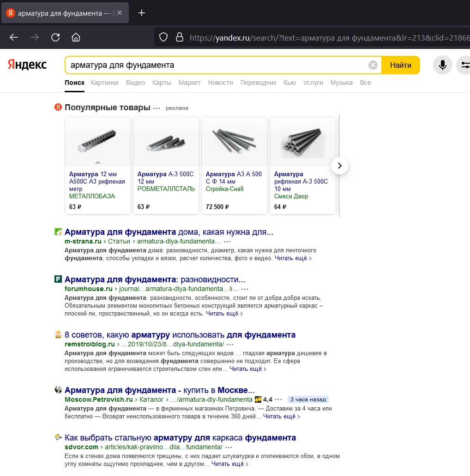The height and width of the screenshot is (476, 470).
Task: Expand the Все services menu
Action: (366, 83)
